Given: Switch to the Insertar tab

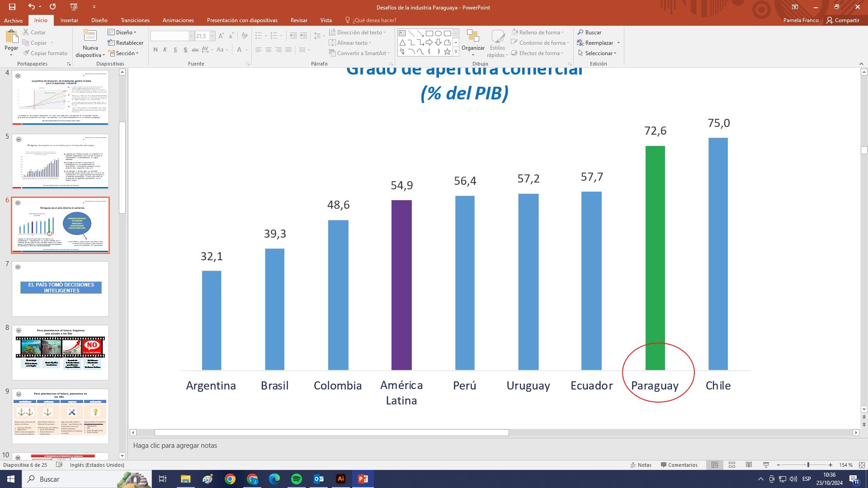Looking at the screenshot, I should [x=69, y=20].
